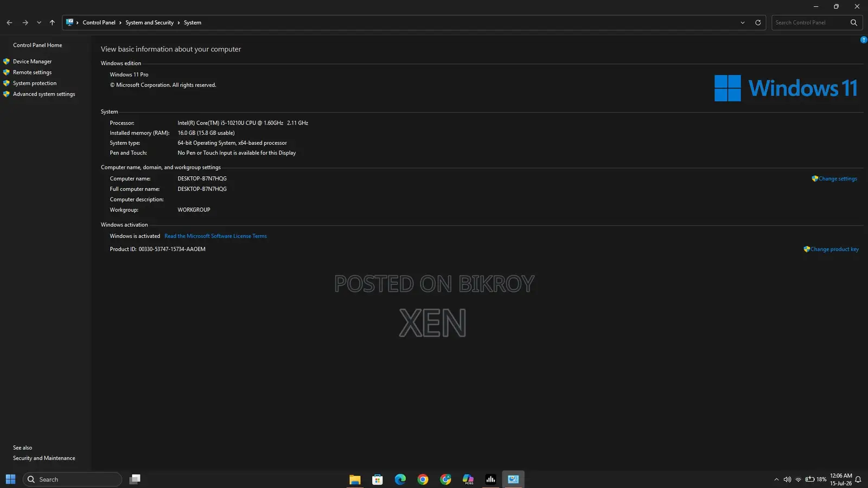868x488 pixels.
Task: Click the Product ID 00330-53747-15734-AAOEM
Action: 172,249
